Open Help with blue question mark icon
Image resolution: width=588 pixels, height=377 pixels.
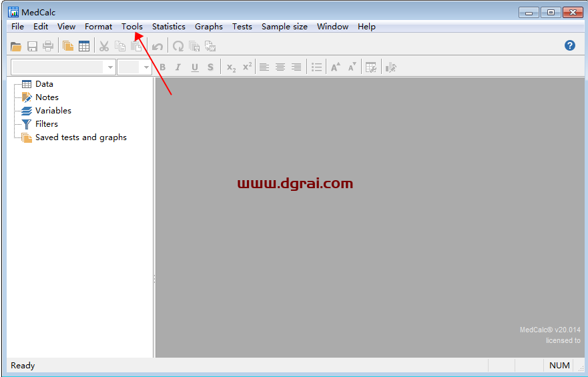pos(569,46)
